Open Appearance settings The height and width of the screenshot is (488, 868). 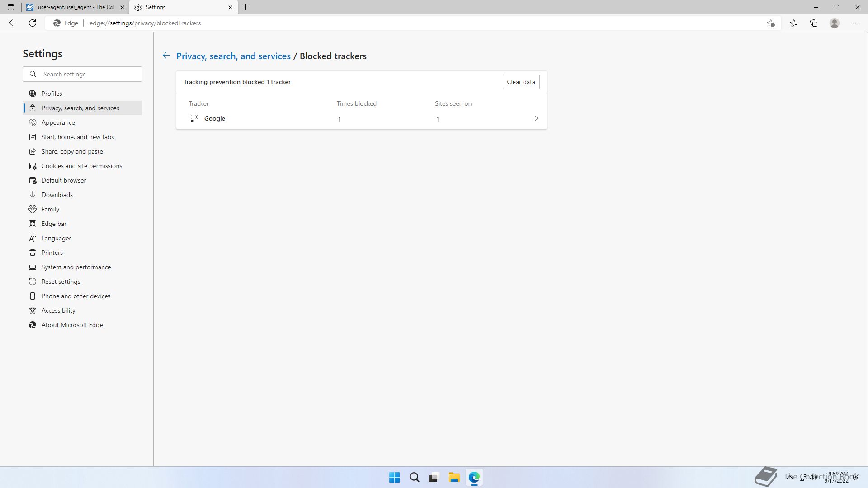click(x=82, y=122)
